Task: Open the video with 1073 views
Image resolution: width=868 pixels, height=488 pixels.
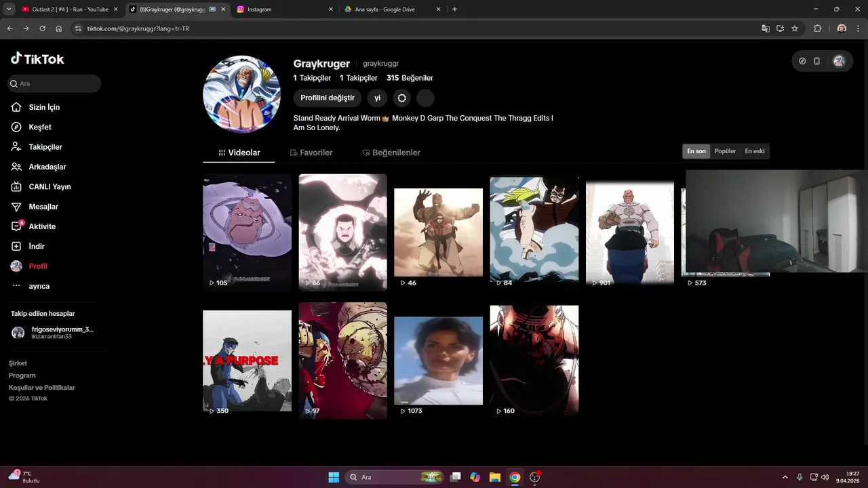Action: click(x=438, y=361)
